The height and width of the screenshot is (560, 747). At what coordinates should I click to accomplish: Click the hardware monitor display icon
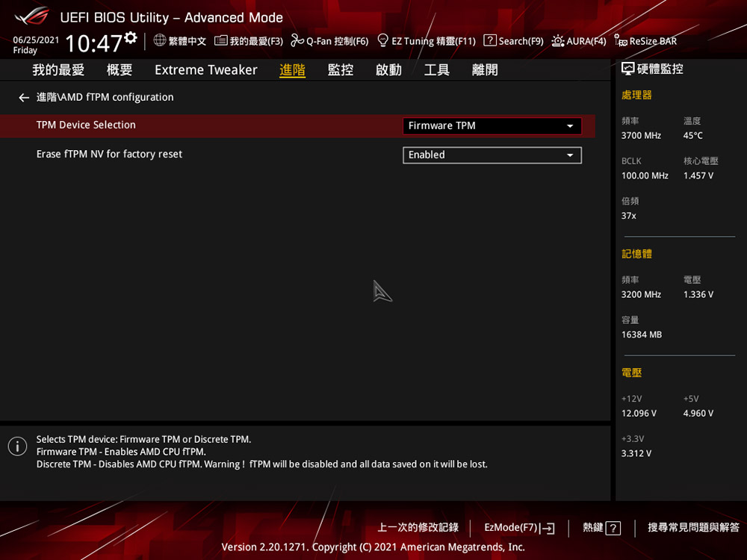tap(628, 69)
